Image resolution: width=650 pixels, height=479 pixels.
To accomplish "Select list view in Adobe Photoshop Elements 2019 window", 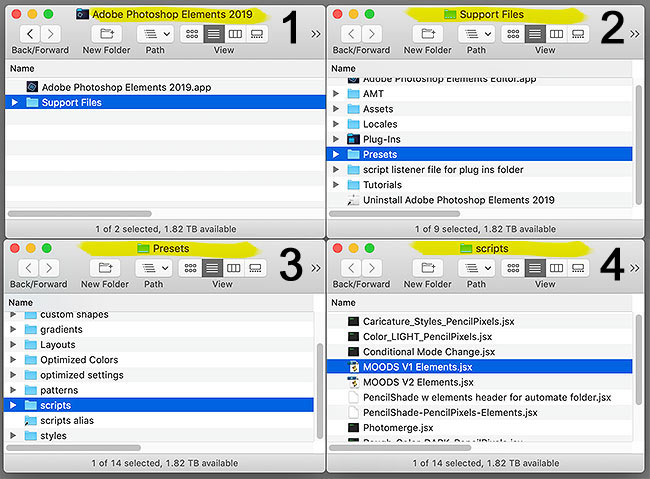I will point(214,34).
